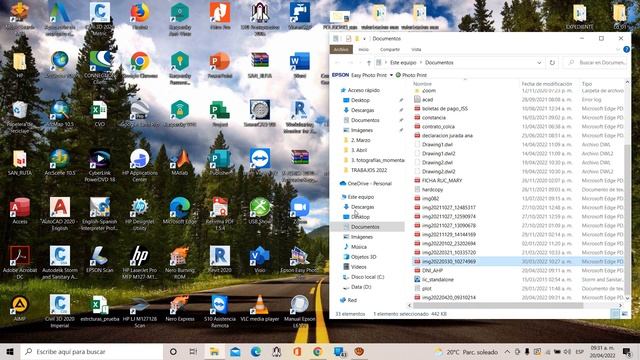Image resolution: width=640 pixels, height=360 pixels.
Task: Launch Adobe Acrobat DC shortcut
Action: click(x=20, y=262)
